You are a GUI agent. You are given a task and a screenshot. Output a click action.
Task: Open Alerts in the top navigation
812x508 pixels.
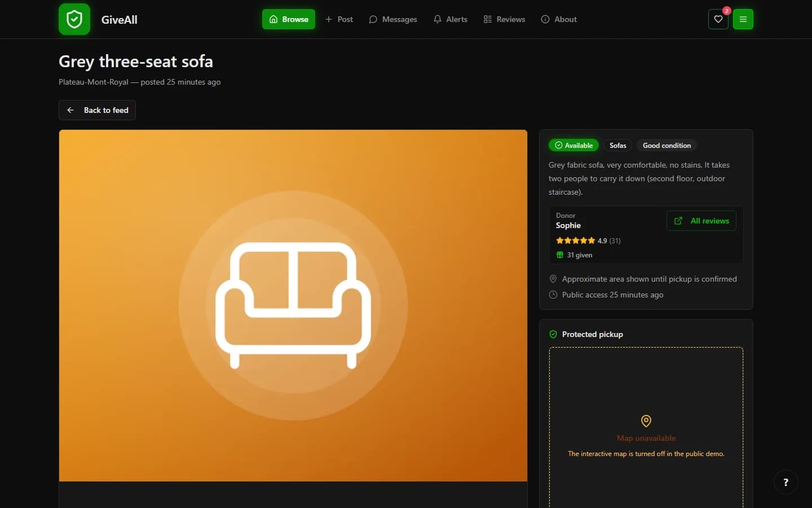point(451,19)
